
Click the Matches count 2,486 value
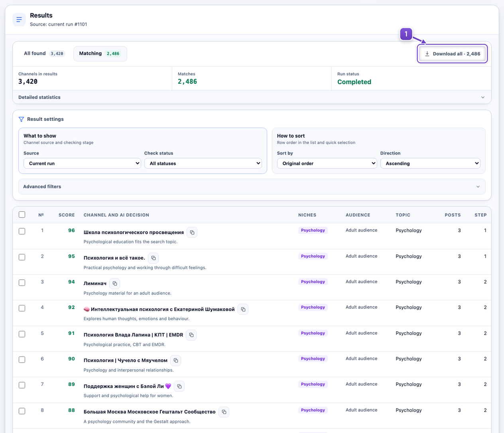pyautogui.click(x=187, y=82)
